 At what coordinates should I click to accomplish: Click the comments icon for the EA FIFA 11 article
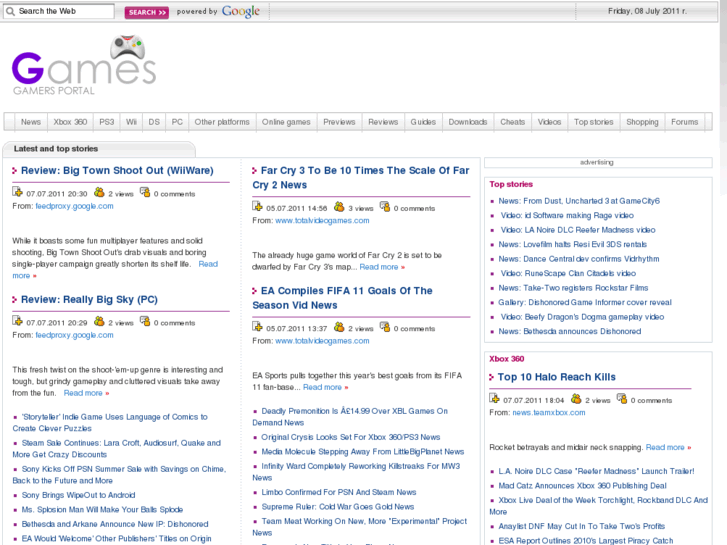click(385, 327)
